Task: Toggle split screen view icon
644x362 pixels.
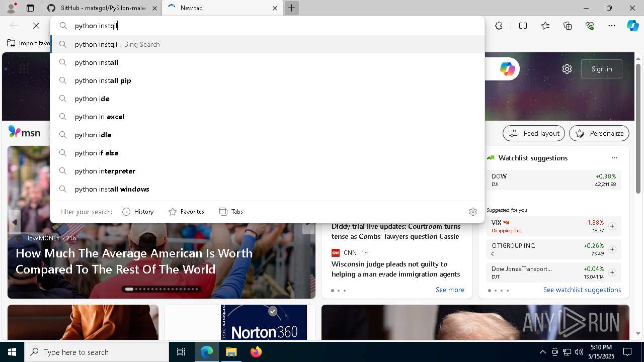Action: coord(523,26)
